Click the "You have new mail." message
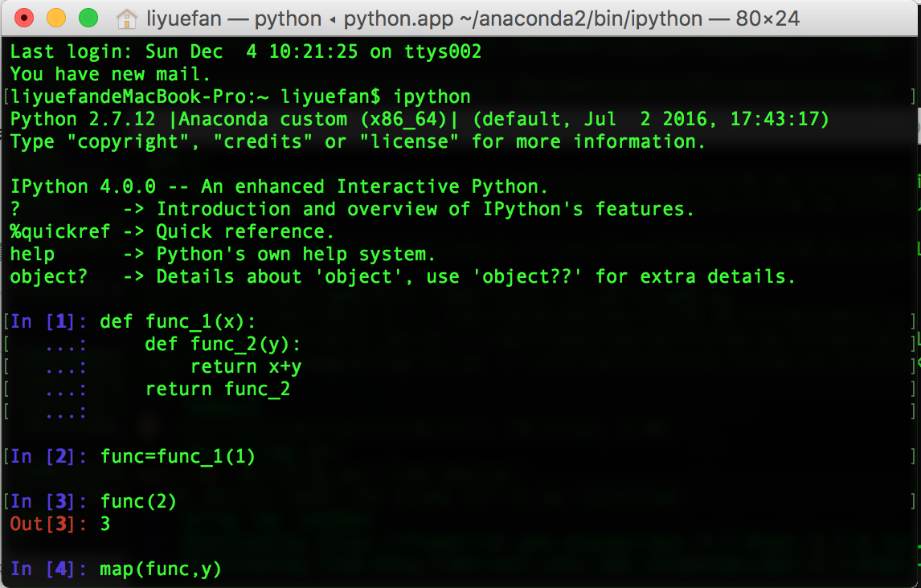The width and height of the screenshot is (921, 588). [x=110, y=75]
